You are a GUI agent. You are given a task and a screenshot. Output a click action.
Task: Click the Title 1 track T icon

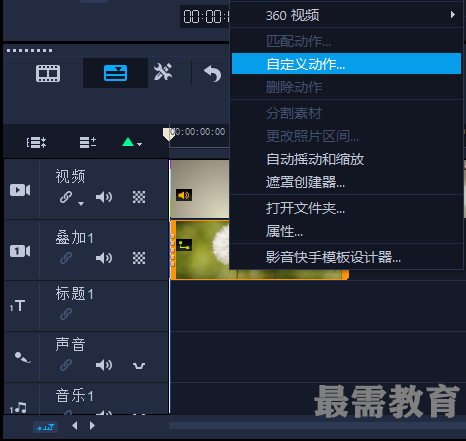pyautogui.click(x=17, y=306)
